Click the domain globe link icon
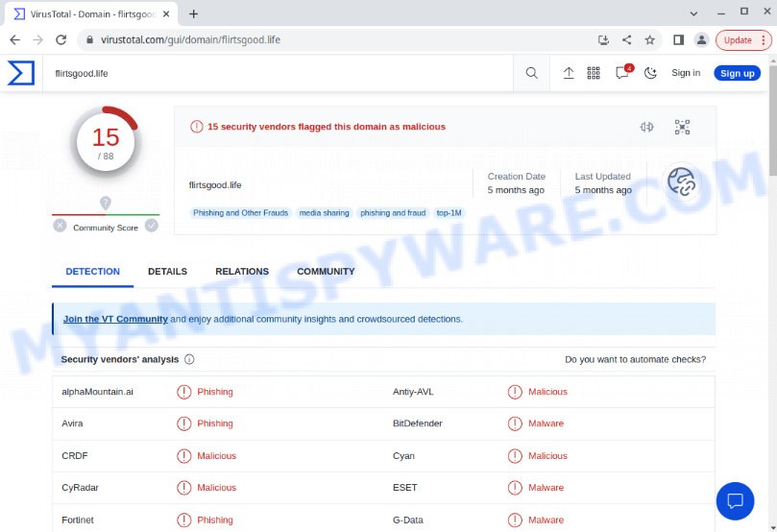 [x=681, y=181]
